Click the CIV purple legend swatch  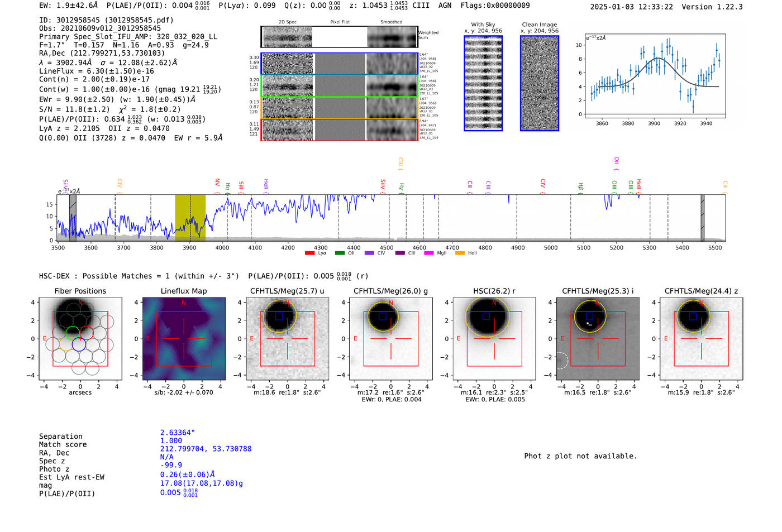(x=369, y=253)
